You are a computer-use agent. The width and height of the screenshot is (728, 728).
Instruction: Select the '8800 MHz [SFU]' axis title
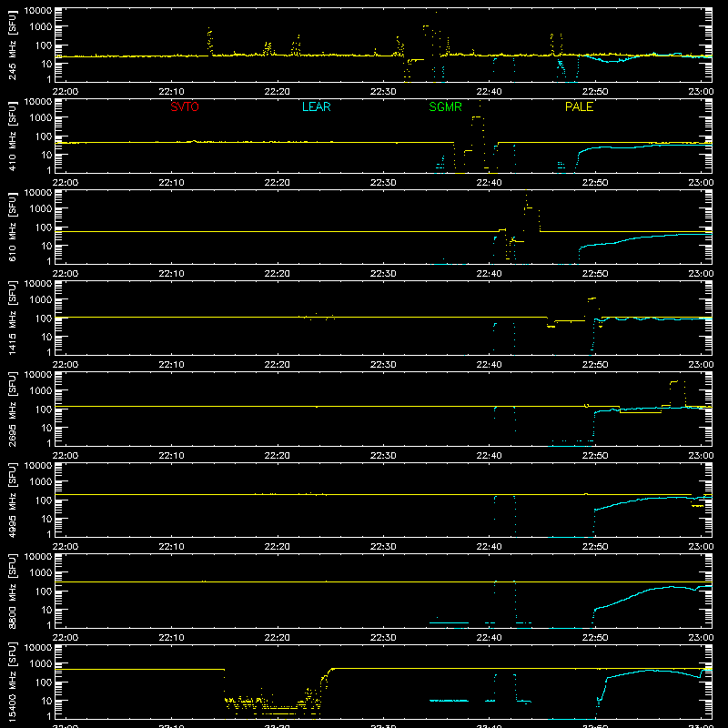tap(13, 591)
